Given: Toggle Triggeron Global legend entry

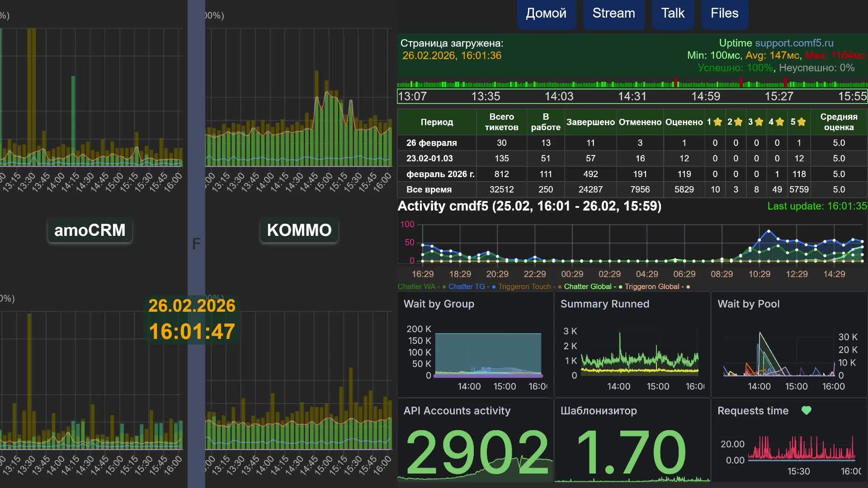Looking at the screenshot, I should tap(652, 286).
